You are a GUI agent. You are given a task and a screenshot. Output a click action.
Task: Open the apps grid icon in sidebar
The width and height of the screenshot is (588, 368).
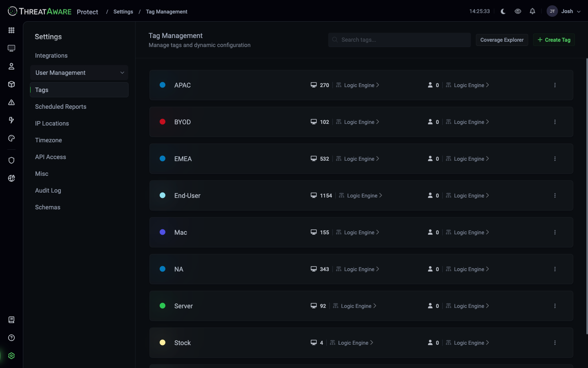coord(11,30)
